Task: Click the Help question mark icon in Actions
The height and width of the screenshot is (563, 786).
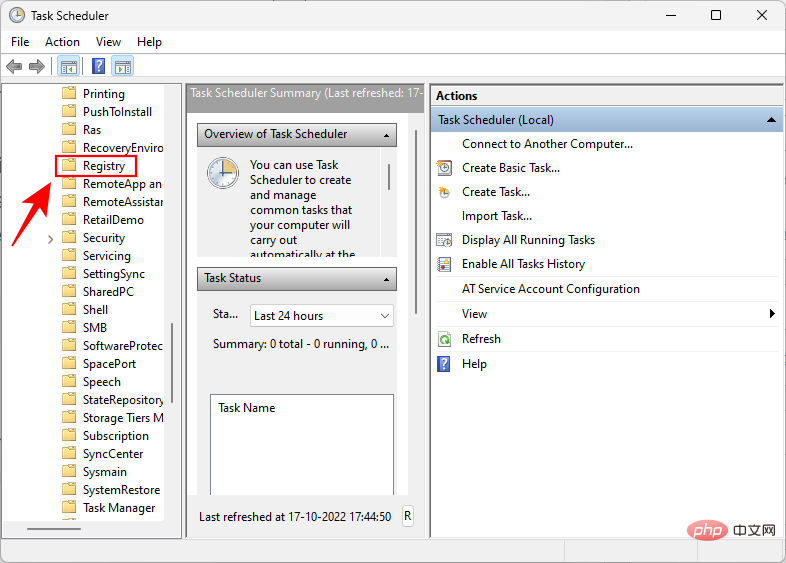Action: tap(444, 364)
